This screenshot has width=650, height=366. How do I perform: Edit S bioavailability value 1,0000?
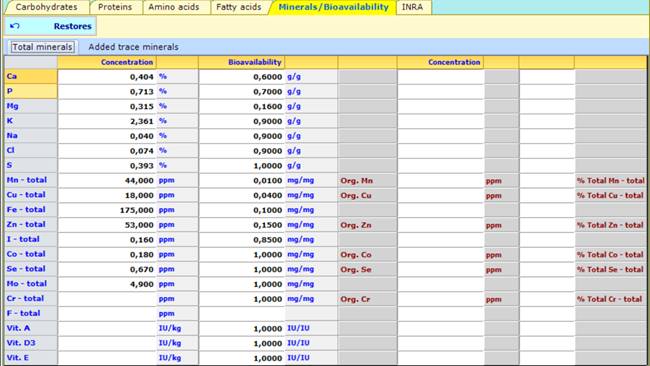click(x=242, y=165)
